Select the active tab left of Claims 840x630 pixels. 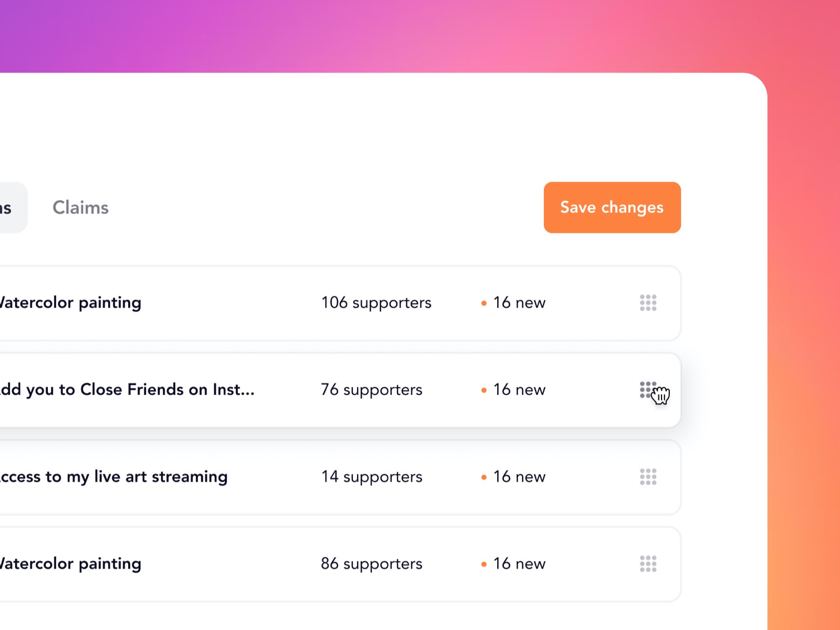tap(9, 207)
